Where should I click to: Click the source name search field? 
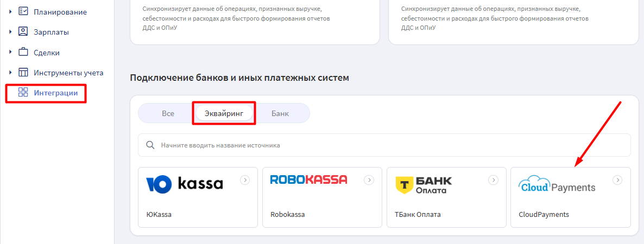[384, 145]
